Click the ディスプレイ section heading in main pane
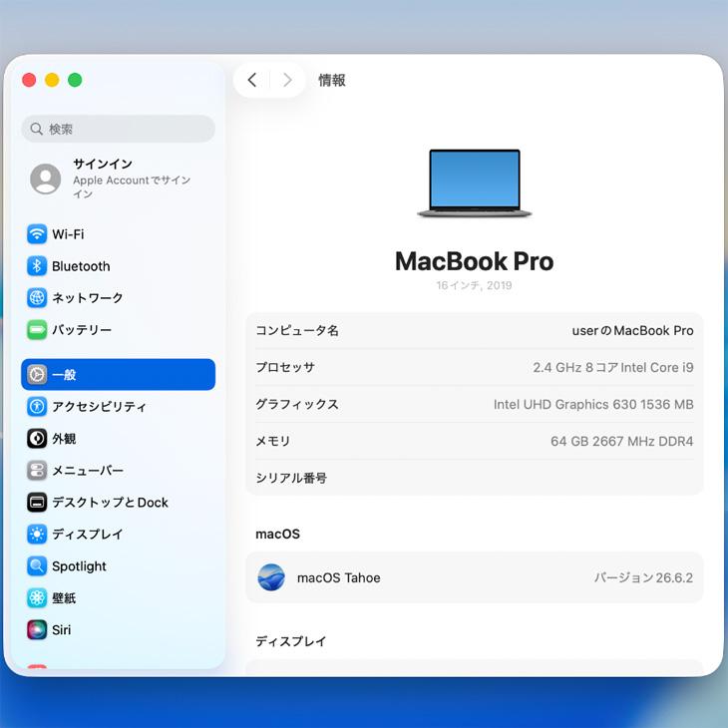This screenshot has height=728, width=728. point(291,641)
